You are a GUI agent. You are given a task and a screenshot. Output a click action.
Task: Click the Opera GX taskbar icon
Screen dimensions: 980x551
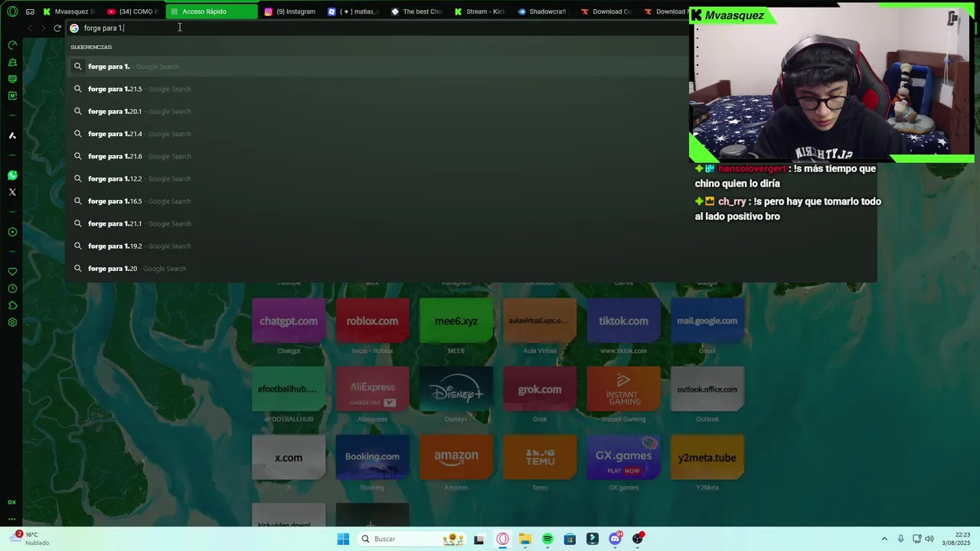pyautogui.click(x=503, y=539)
